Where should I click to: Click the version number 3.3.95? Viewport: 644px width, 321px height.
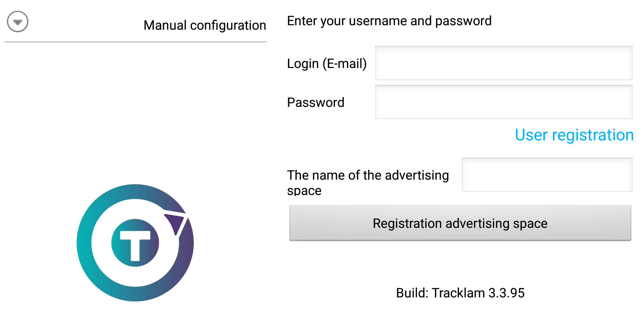507,293
